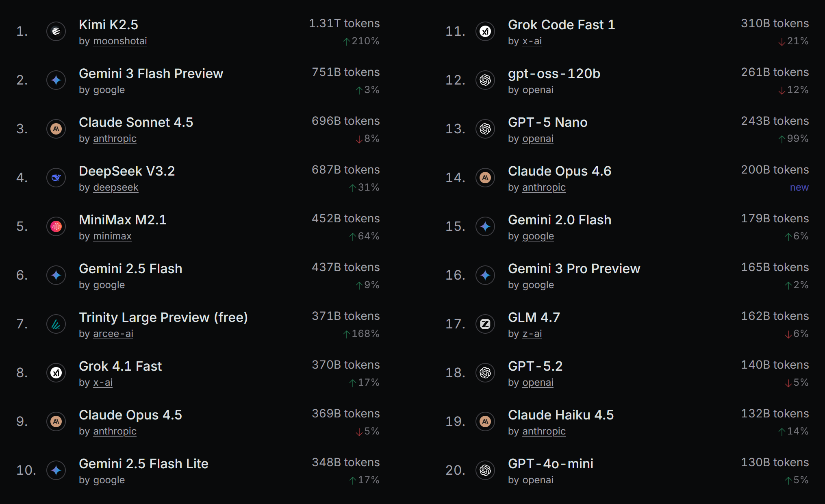The height and width of the screenshot is (504, 825).
Task: Click the xAI icon beside Grok 4.1 Fast
Action: [56, 373]
